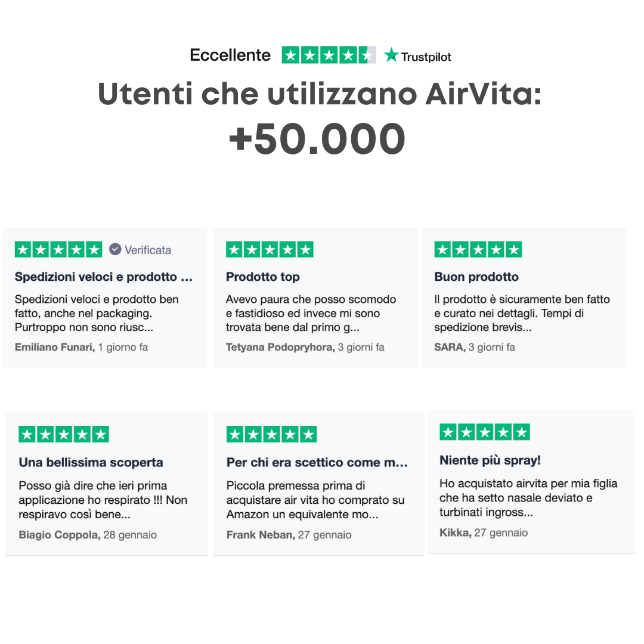
Task: Click star rating on Emiliano Funari's review
Action: click(x=58, y=249)
